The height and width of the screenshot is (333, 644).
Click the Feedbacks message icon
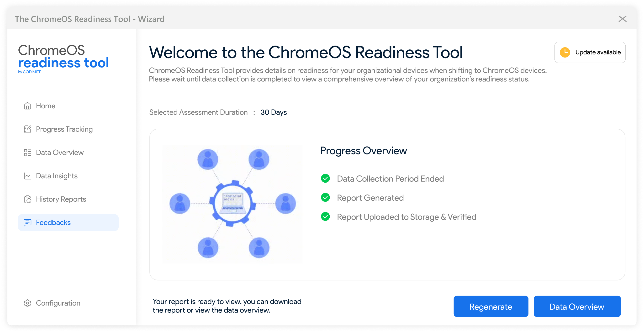point(27,222)
